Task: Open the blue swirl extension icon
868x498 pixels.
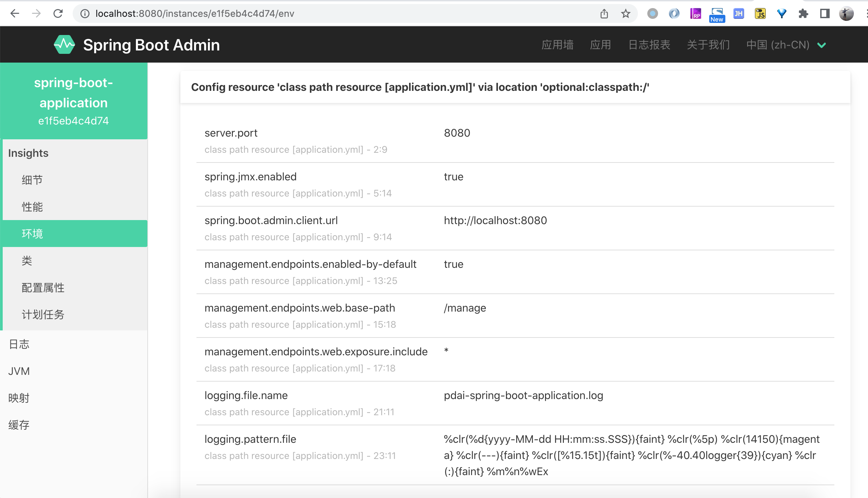Action: 674,13
